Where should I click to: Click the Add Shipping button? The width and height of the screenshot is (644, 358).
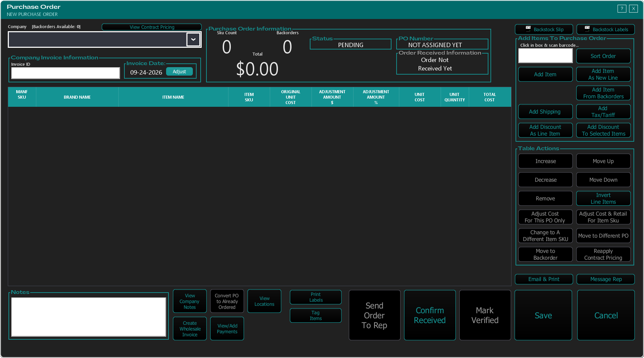pos(545,112)
